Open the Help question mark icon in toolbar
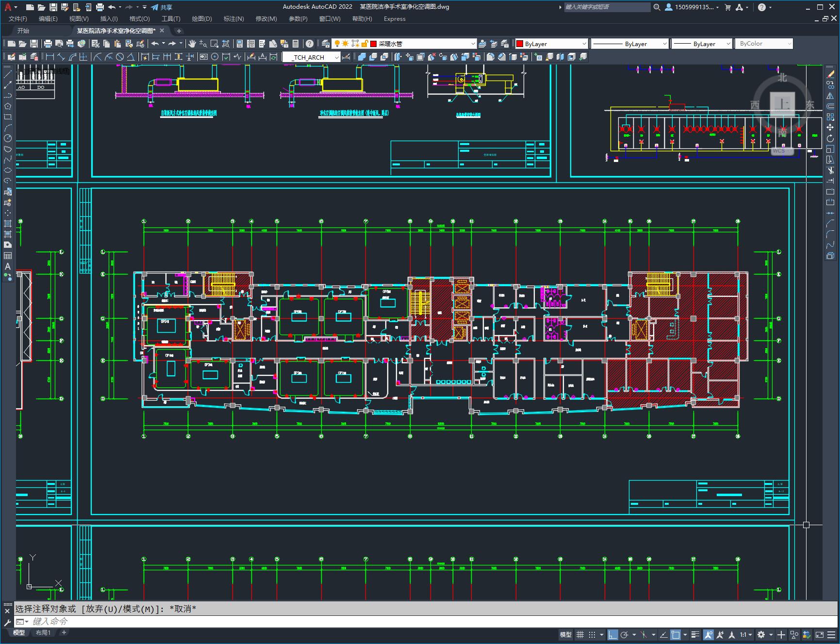 tap(310, 44)
